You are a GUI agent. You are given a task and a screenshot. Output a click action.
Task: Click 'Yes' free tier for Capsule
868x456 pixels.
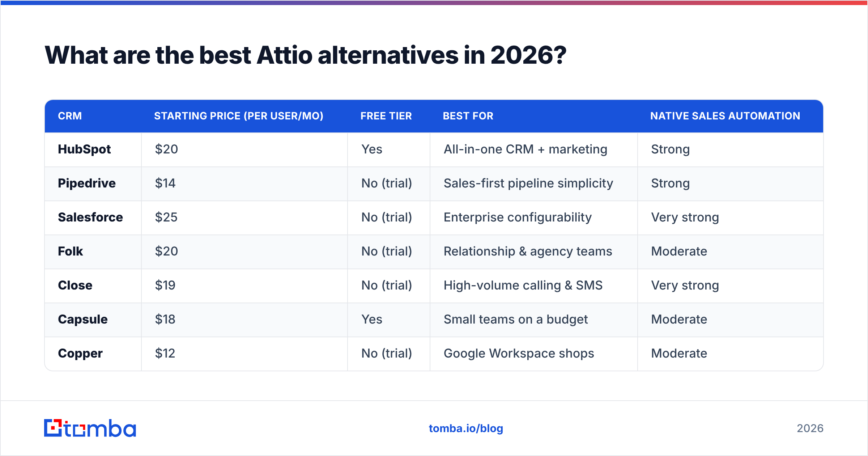(x=372, y=319)
